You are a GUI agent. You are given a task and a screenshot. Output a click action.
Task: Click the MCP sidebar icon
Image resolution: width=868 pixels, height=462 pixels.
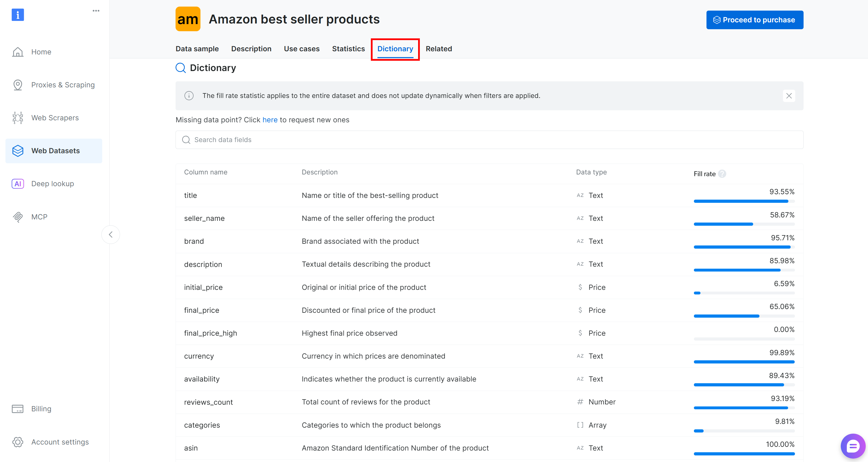tap(17, 217)
